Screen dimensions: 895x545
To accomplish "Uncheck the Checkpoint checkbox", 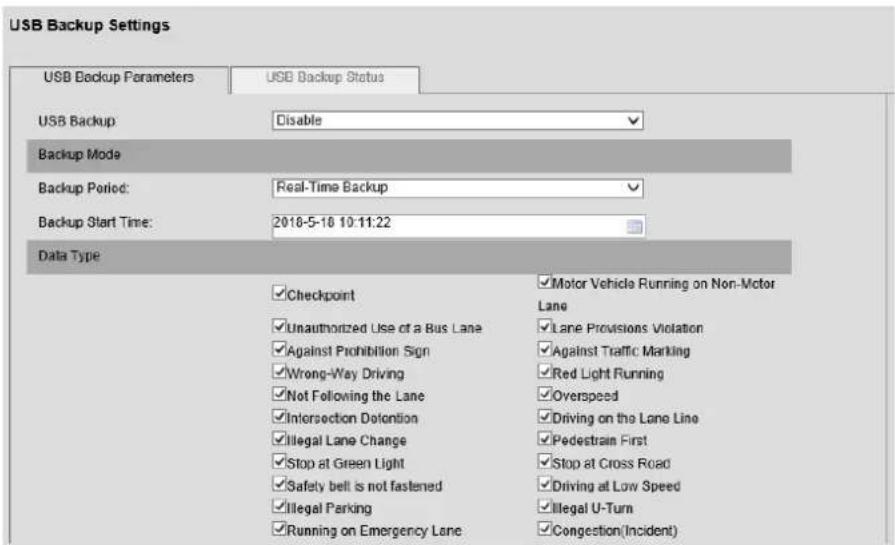I will pyautogui.click(x=279, y=293).
